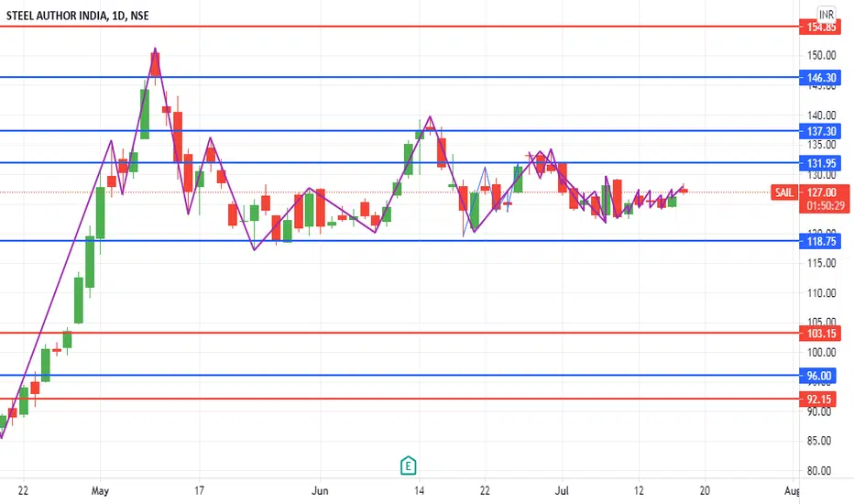Click the 150.00 price axis value
Screen dimensions: 854x504
pos(821,56)
